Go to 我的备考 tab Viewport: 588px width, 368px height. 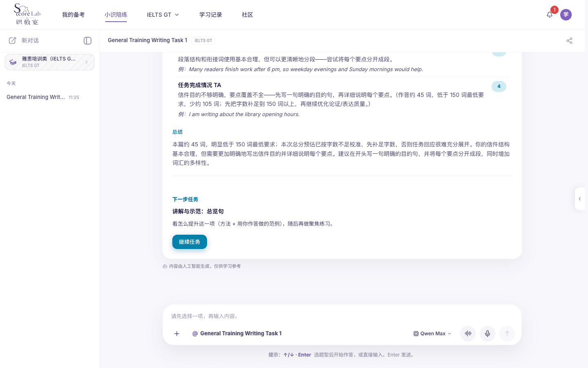73,15
